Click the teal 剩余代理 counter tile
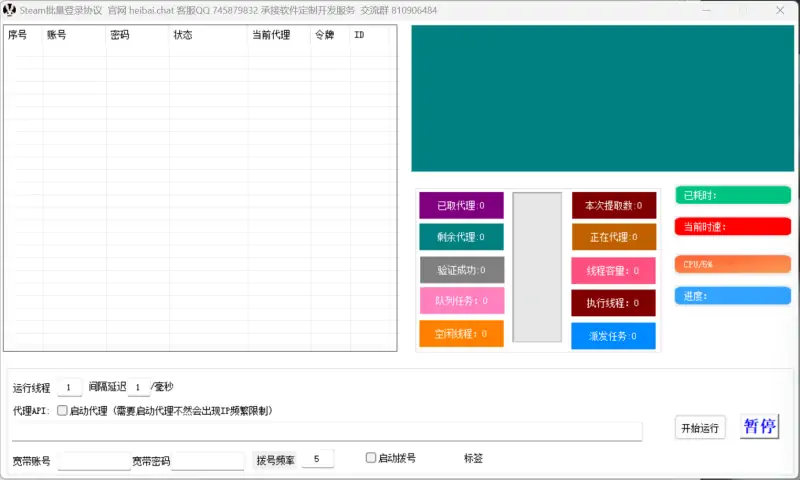Image resolution: width=800 pixels, height=480 pixels. [461, 237]
